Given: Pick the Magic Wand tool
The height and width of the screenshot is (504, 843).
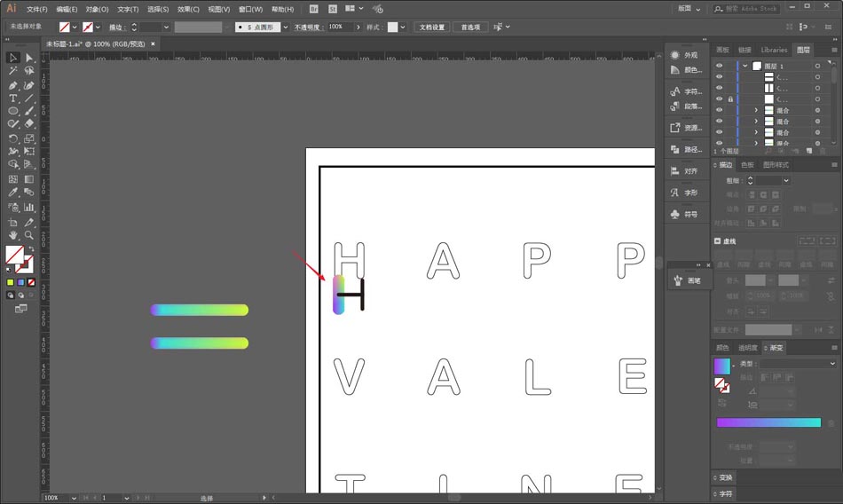Looking at the screenshot, I should (x=13, y=71).
